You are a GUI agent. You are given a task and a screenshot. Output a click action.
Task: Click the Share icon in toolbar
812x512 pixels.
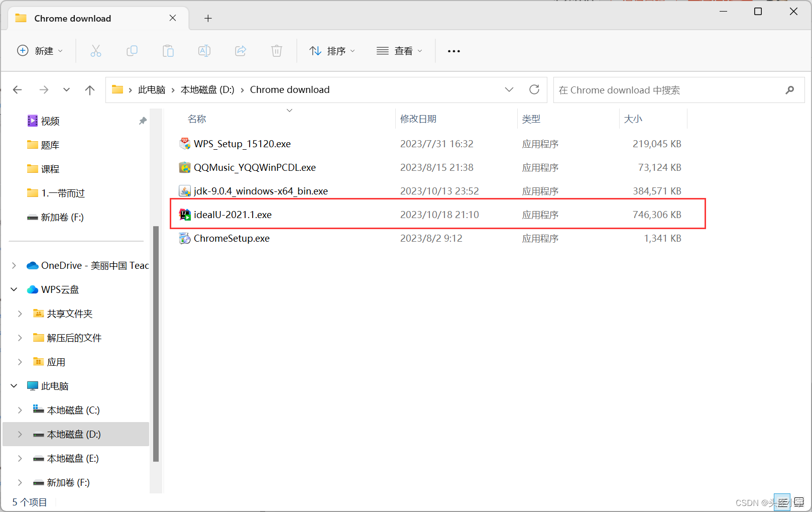[x=241, y=51]
